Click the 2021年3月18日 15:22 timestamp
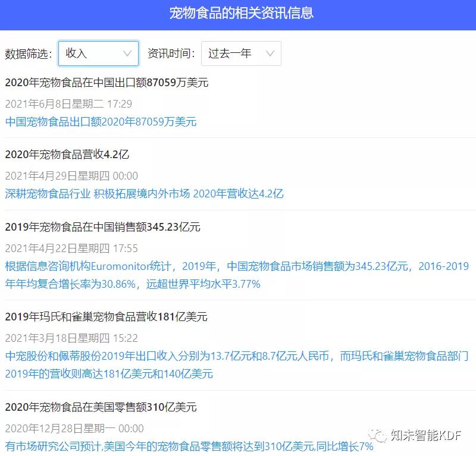The height and width of the screenshot is (456, 476). (x=71, y=338)
